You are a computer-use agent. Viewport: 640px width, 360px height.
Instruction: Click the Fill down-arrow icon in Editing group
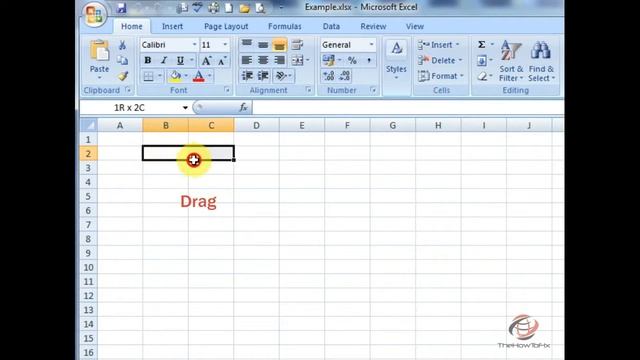482,61
